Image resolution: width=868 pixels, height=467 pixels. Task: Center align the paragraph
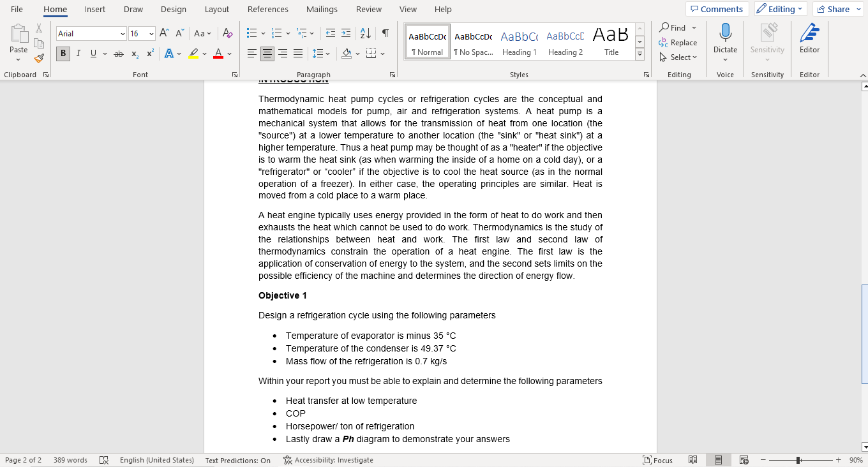pyautogui.click(x=267, y=54)
